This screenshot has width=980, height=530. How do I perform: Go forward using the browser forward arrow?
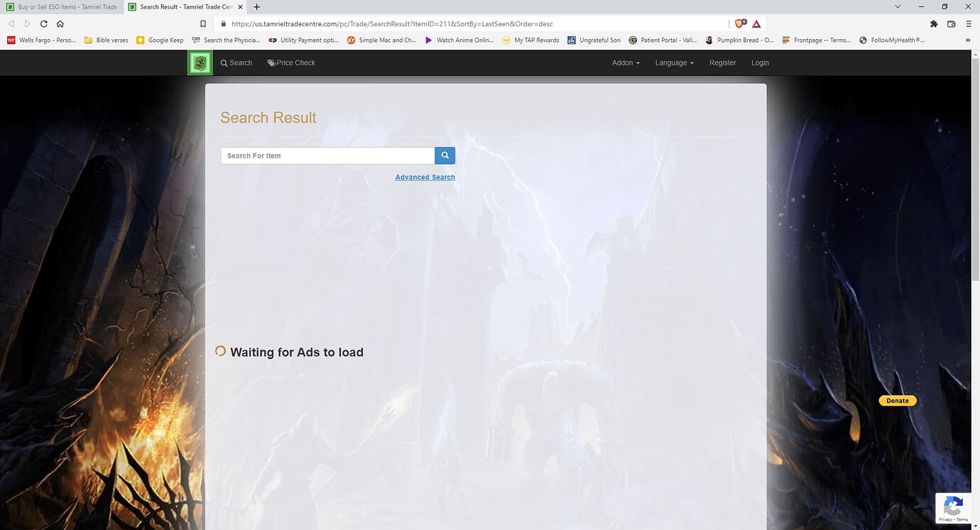coord(28,23)
